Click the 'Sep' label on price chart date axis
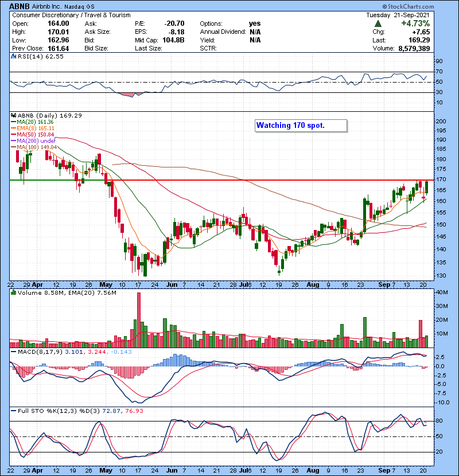The height and width of the screenshot is (476, 459). click(384, 285)
